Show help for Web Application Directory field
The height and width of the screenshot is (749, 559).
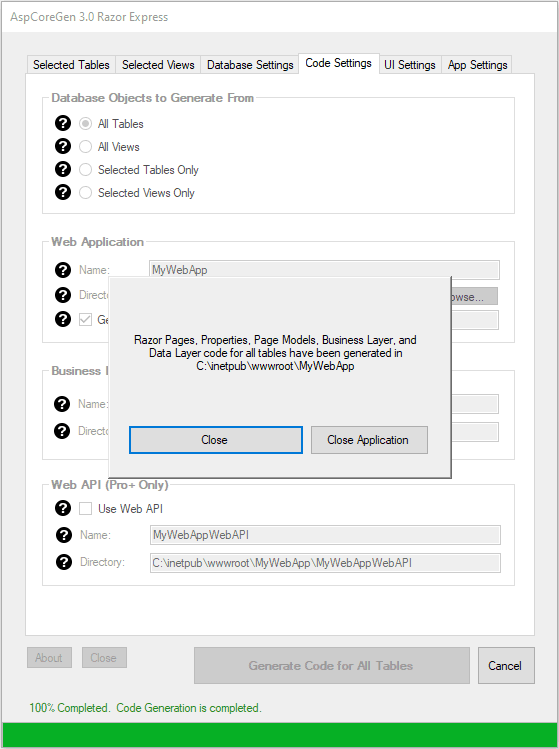click(x=63, y=295)
